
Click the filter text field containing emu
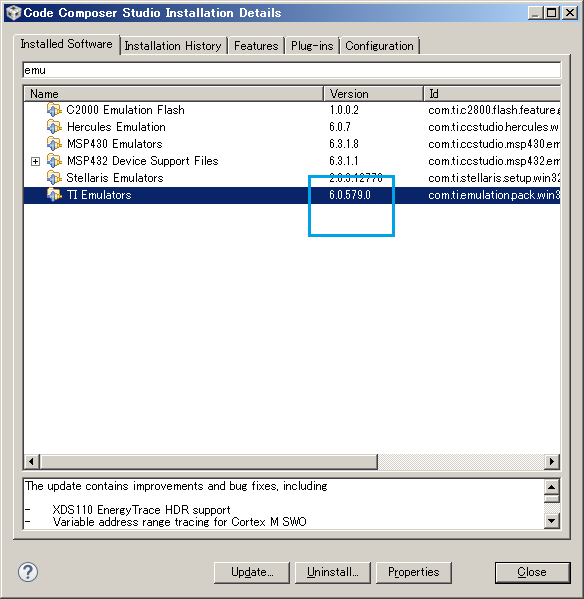coord(292,70)
